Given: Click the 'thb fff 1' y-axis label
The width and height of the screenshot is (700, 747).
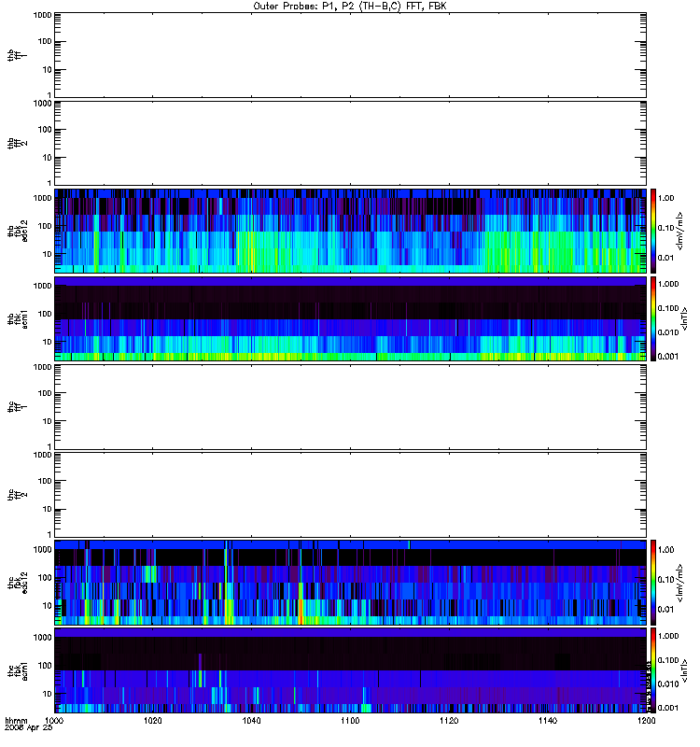Looking at the screenshot, I should coord(17,55).
